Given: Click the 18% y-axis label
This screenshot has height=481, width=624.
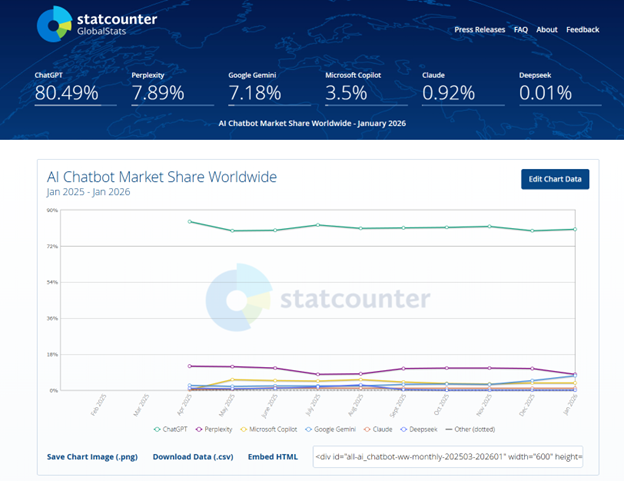Looking at the screenshot, I should coord(53,354).
